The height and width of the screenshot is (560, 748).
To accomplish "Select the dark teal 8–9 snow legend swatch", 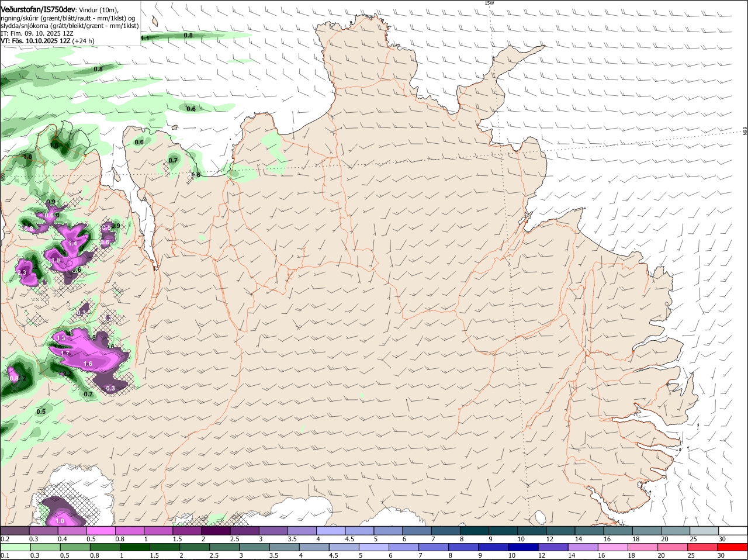I will pyautogui.click(x=474, y=530).
